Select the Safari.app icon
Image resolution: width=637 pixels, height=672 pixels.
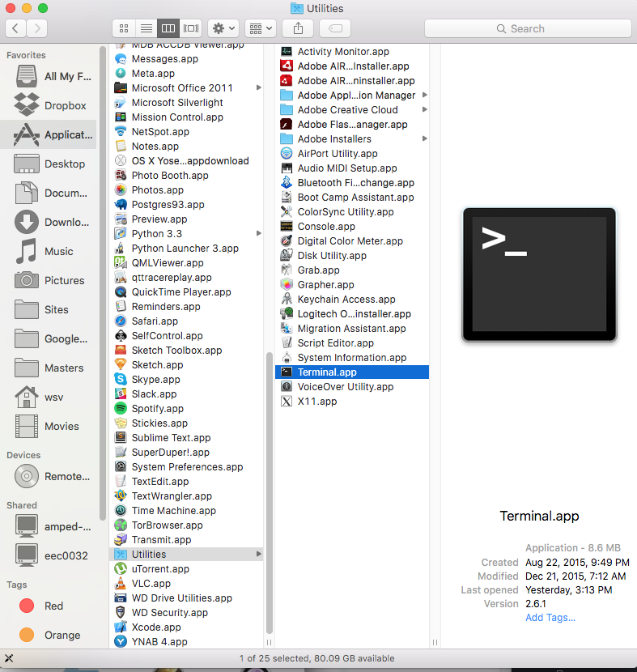tap(121, 321)
